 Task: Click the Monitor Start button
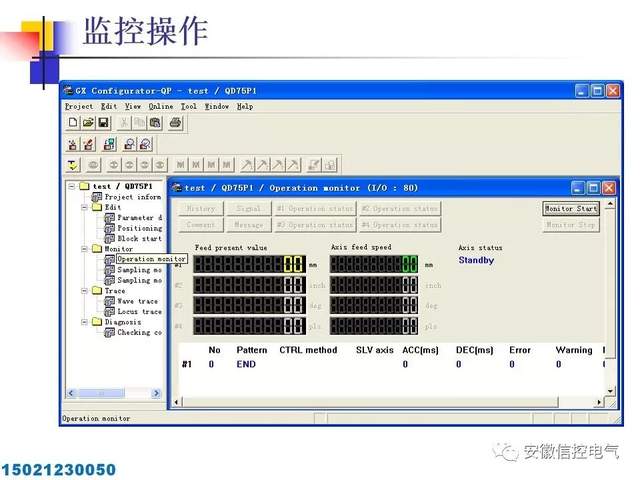[571, 209]
